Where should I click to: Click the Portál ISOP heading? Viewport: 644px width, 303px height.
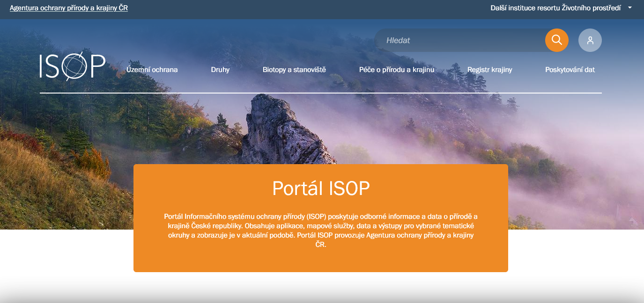[x=321, y=188]
